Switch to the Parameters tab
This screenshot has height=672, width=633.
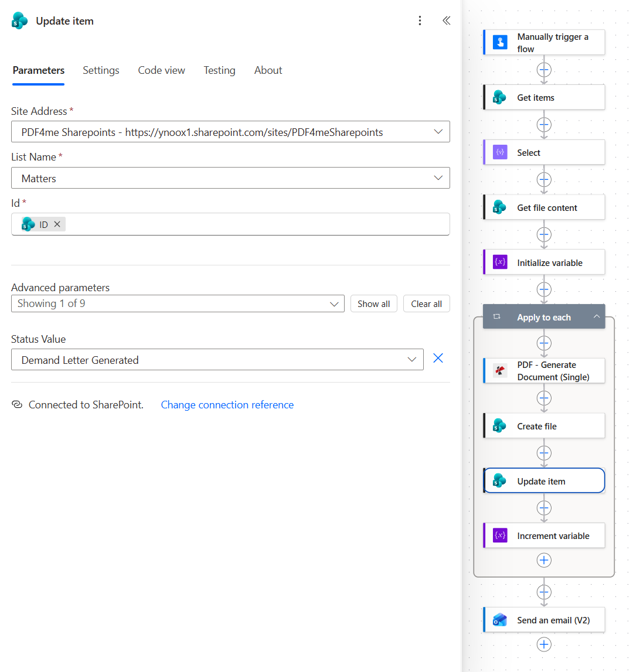pyautogui.click(x=39, y=70)
